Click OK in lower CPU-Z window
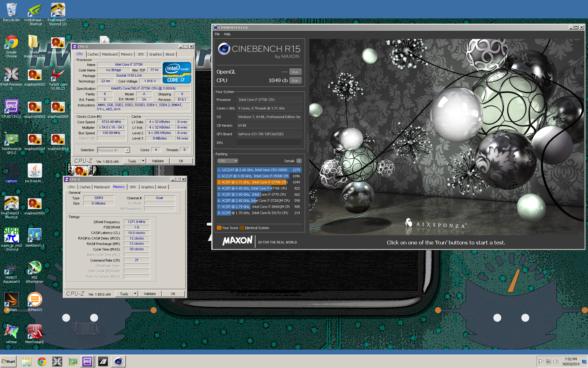The image size is (588, 368). (x=173, y=294)
